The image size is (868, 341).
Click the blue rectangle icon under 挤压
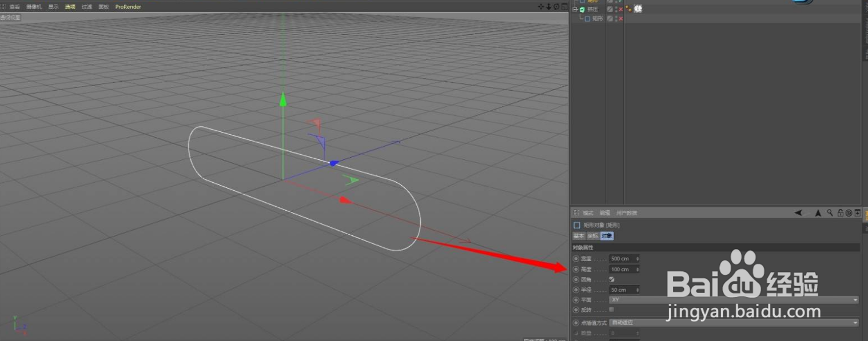587,19
